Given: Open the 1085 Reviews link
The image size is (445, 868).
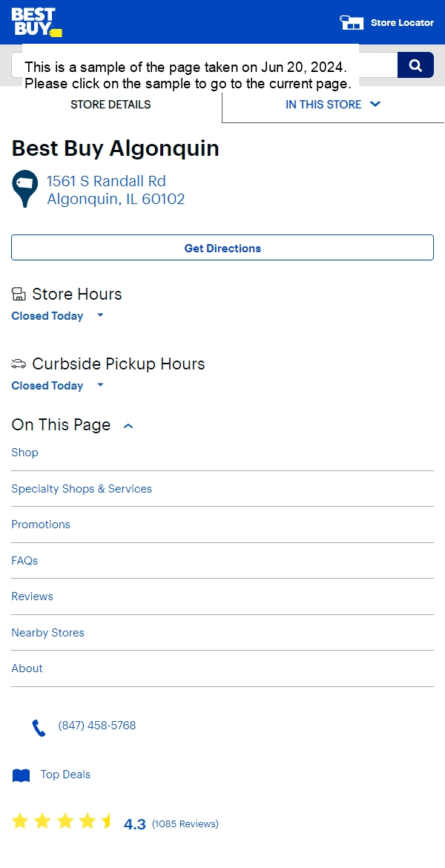Looking at the screenshot, I should (x=185, y=823).
